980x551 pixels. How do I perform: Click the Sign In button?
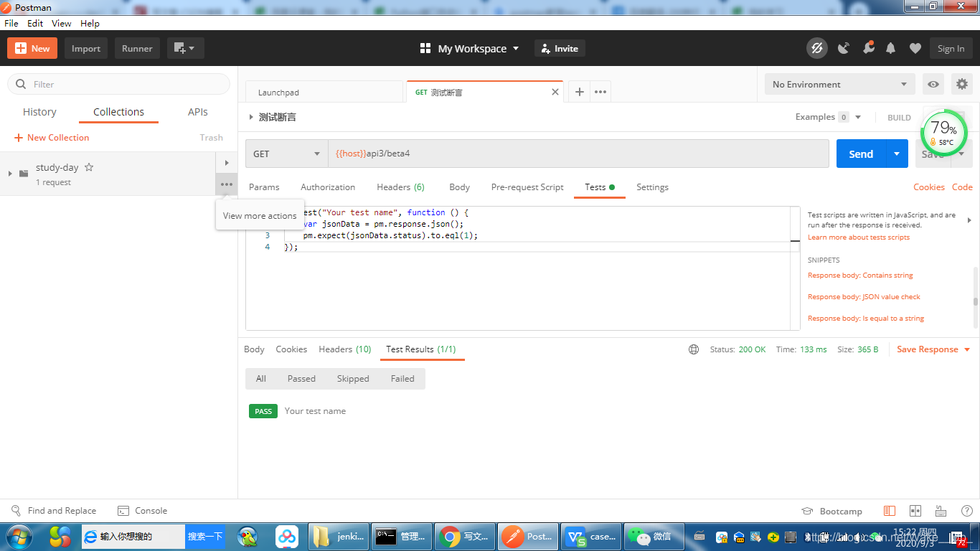[951, 48]
